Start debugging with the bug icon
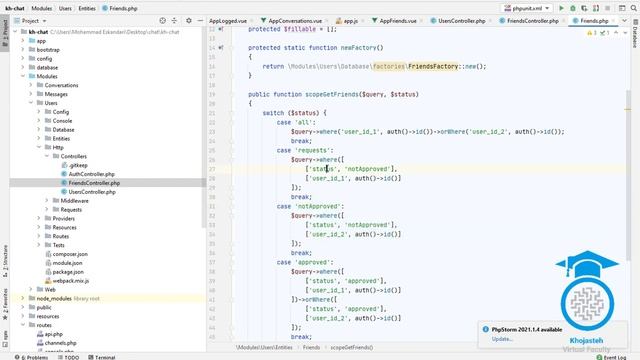The height and width of the screenshot is (360, 640). [x=573, y=8]
